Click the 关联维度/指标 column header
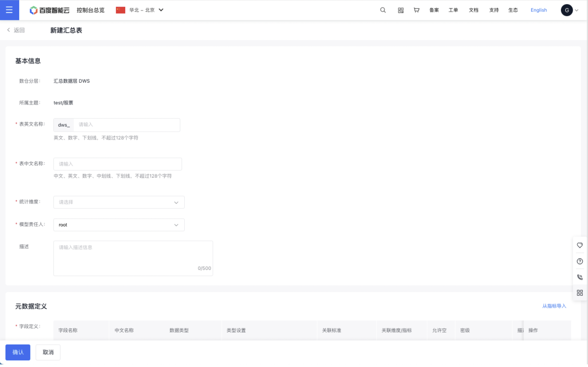The height and width of the screenshot is (367, 588). pyautogui.click(x=396, y=330)
